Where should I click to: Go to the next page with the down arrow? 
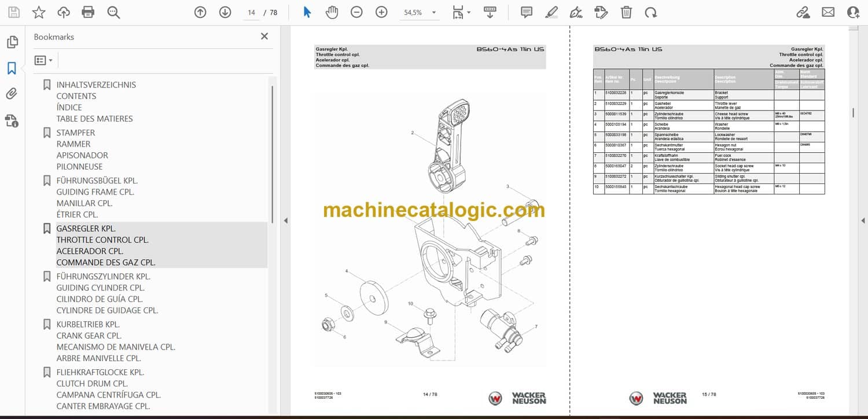pyautogui.click(x=225, y=12)
